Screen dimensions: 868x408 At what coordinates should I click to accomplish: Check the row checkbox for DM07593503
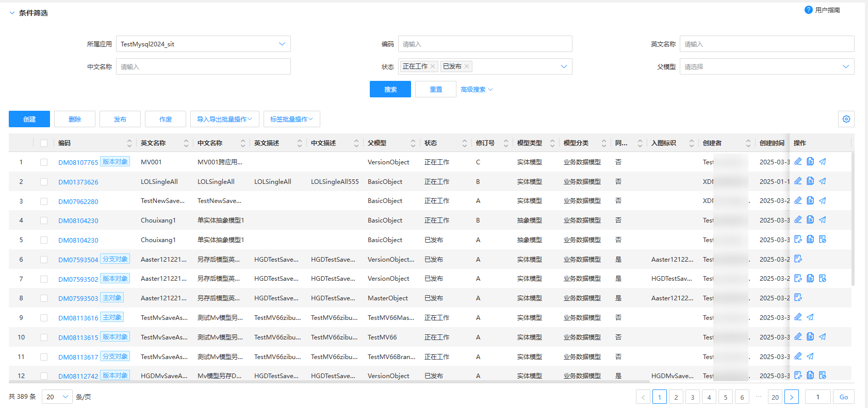(x=44, y=298)
